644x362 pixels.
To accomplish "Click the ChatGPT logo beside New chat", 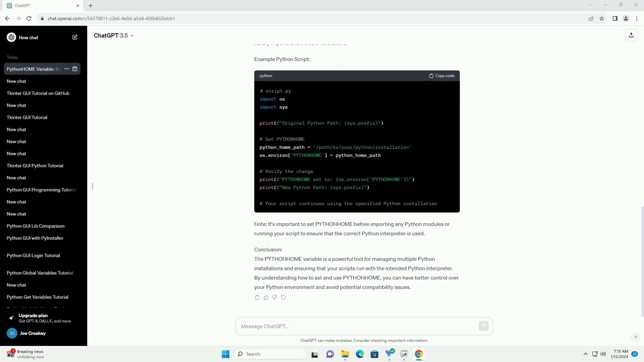I will tap(11, 37).
